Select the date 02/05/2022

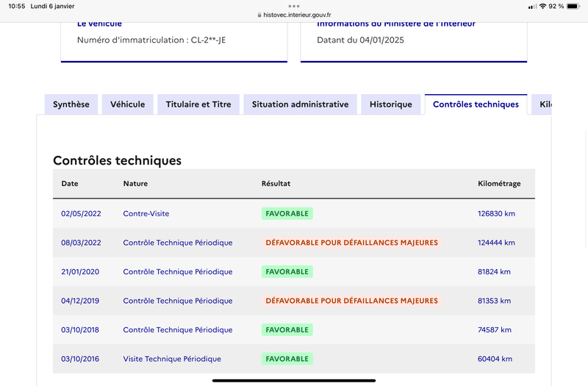point(81,213)
